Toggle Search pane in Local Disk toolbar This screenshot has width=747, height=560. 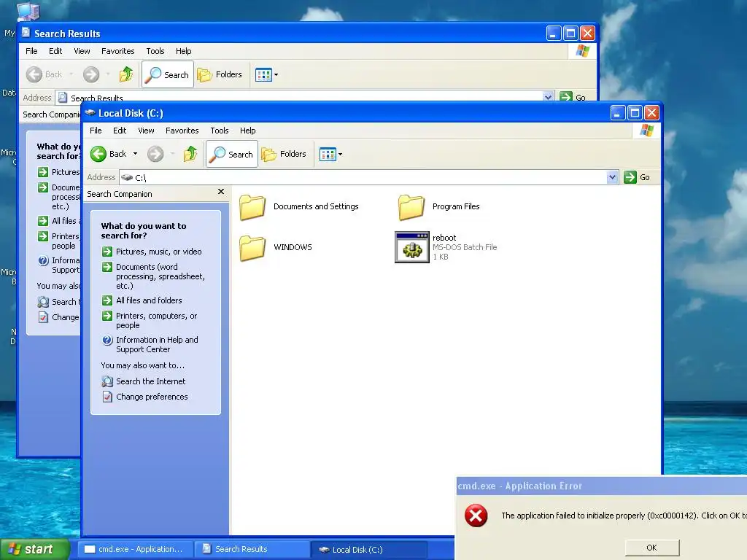pyautogui.click(x=232, y=154)
